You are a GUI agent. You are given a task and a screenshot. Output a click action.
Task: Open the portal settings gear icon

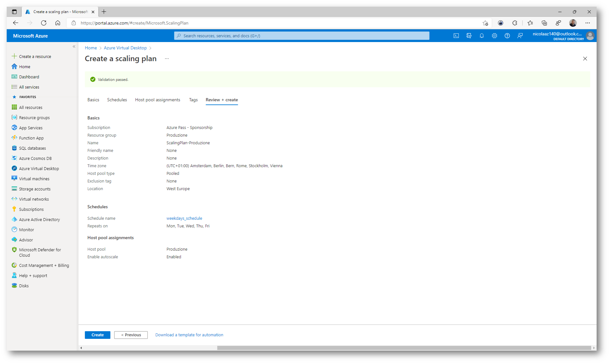(x=494, y=36)
